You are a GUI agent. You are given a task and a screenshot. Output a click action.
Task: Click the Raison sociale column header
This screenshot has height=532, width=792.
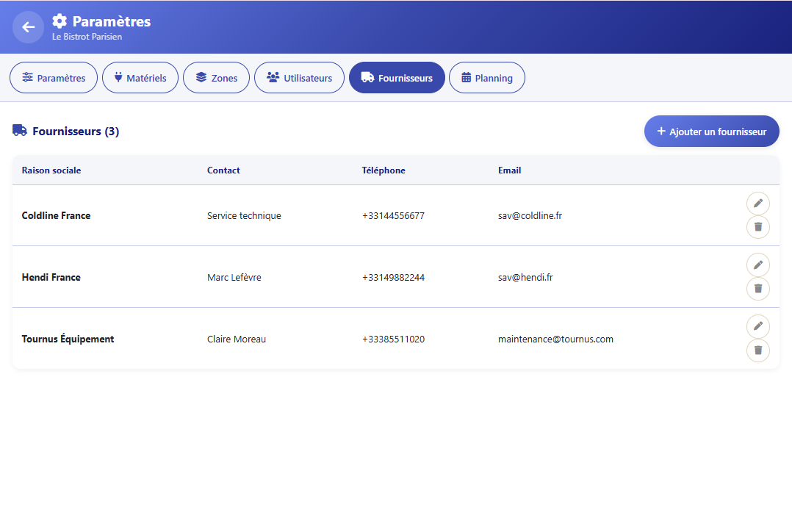click(51, 170)
